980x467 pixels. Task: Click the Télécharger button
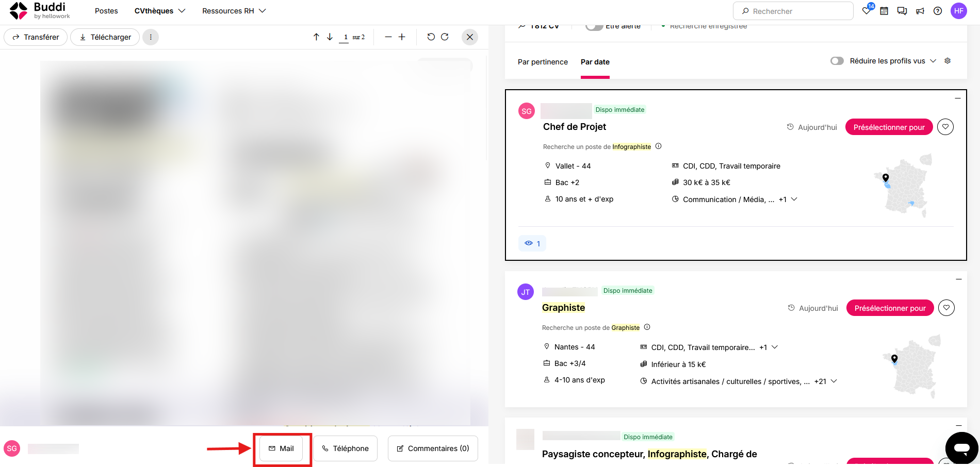(x=105, y=37)
